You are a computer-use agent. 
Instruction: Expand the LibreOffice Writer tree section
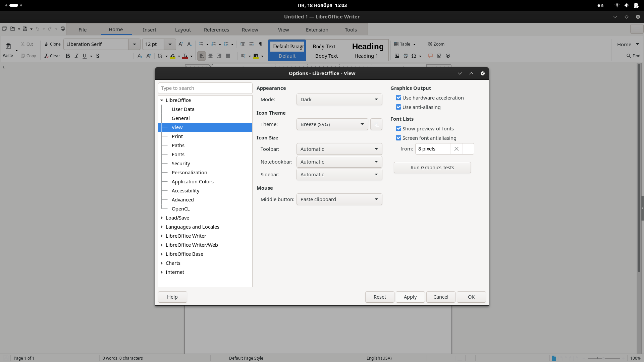tap(162, 236)
